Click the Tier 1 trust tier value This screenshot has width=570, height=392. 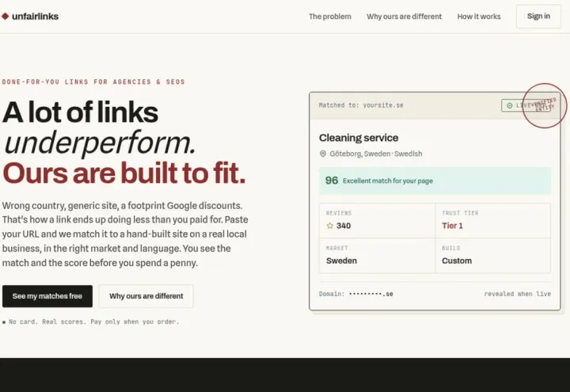point(452,226)
